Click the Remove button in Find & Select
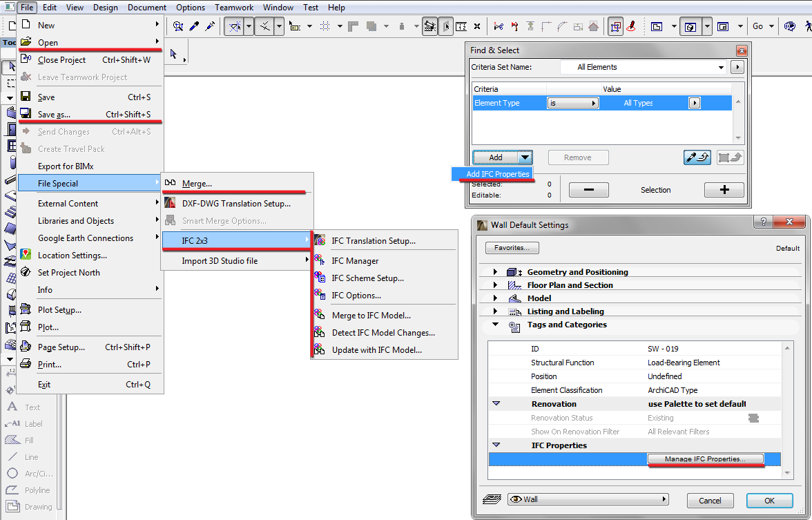812x520 pixels. click(x=578, y=157)
